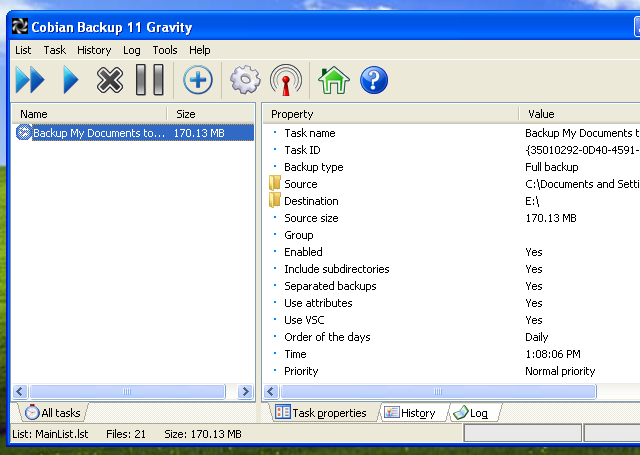The width and height of the screenshot is (640, 455).
Task: Open help using blue question mark icon
Action: tap(374, 80)
